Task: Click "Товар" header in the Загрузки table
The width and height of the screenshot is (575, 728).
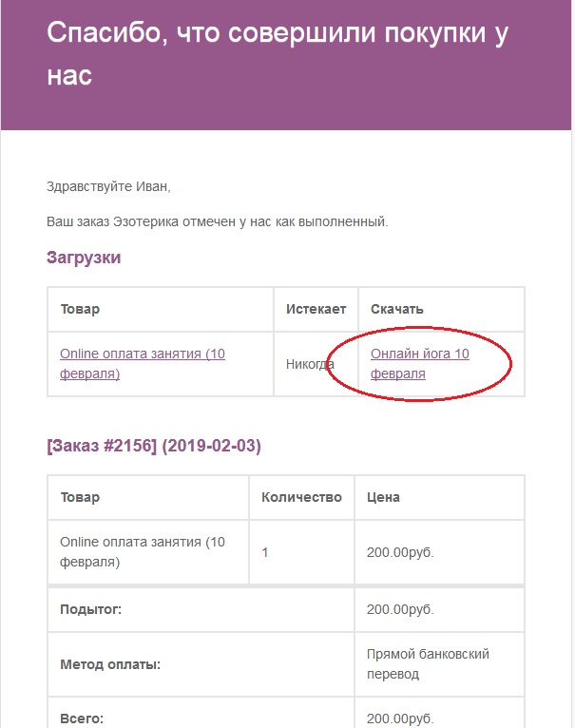Action: point(80,309)
